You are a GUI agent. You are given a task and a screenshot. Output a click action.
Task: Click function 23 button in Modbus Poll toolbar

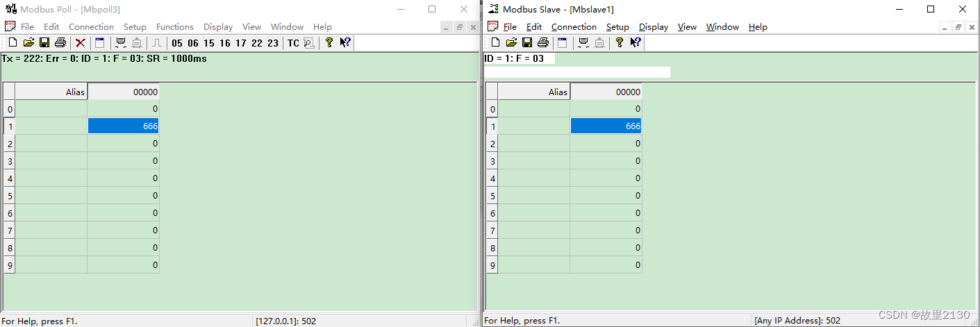273,43
